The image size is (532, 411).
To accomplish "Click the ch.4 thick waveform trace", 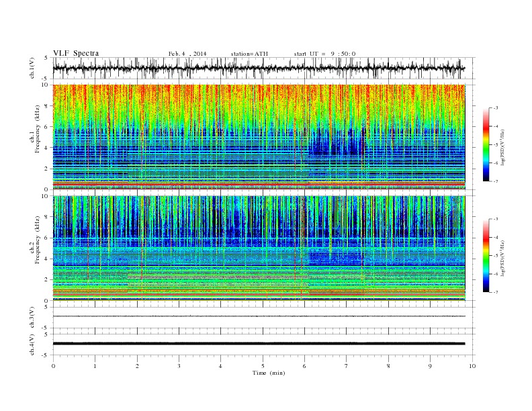I will pos(259,344).
